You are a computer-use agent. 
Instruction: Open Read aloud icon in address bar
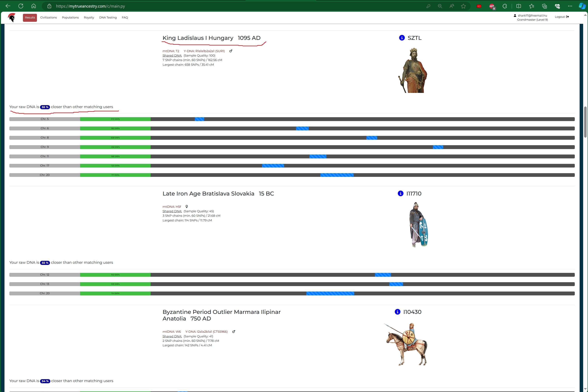coord(452,6)
